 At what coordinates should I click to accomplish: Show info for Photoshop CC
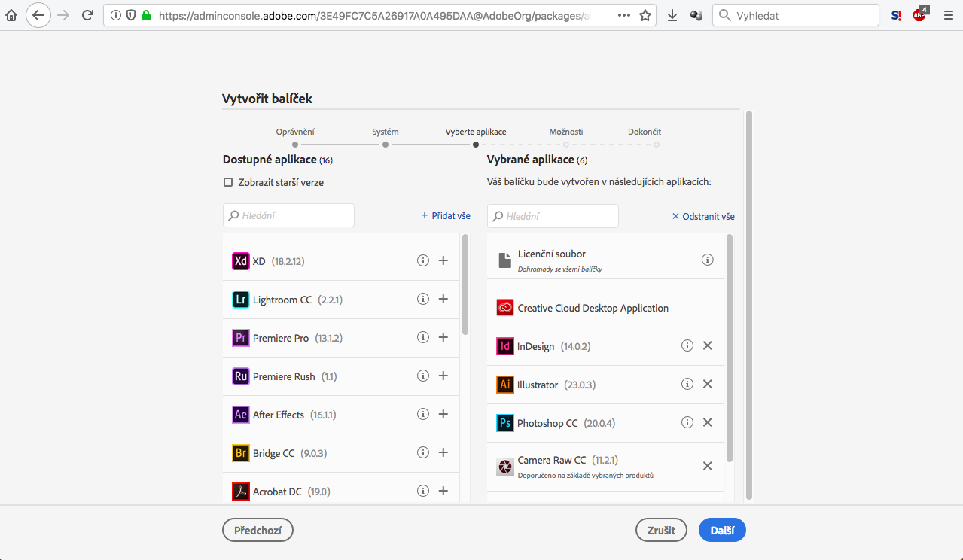pos(687,422)
